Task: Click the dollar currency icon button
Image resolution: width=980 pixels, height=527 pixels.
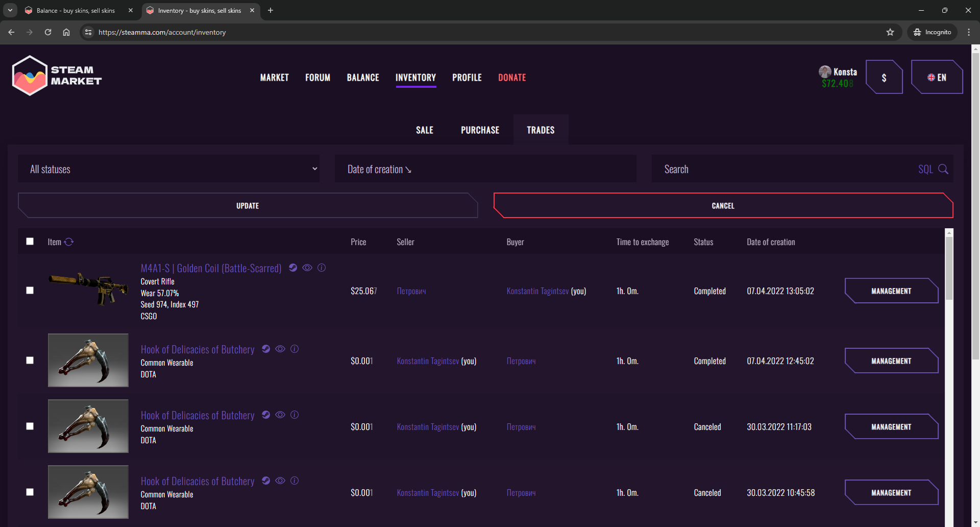Action: click(884, 78)
